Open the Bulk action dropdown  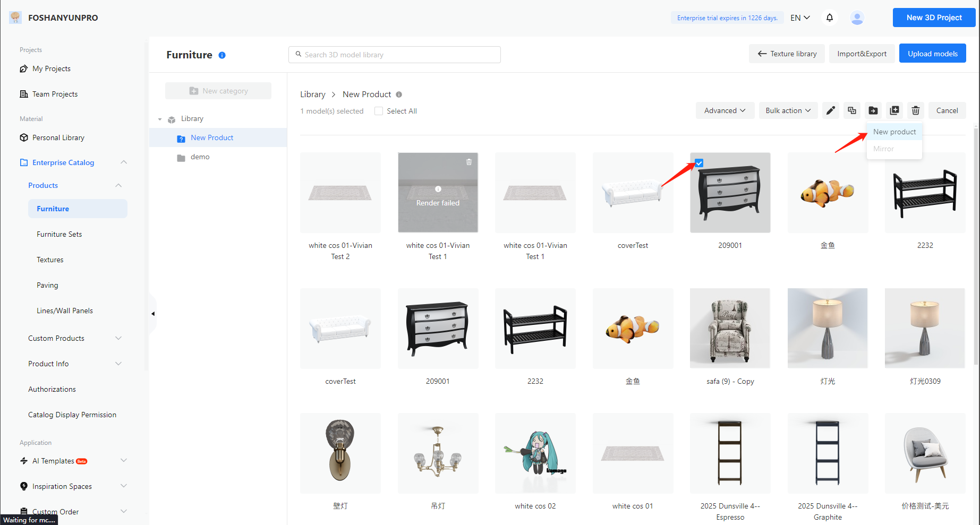click(788, 110)
